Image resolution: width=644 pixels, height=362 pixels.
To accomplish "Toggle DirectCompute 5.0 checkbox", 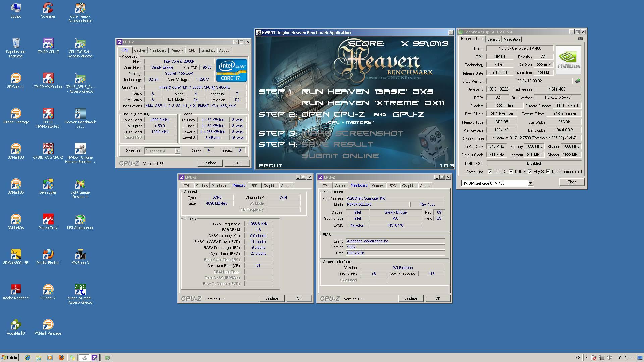I will pyautogui.click(x=548, y=171).
